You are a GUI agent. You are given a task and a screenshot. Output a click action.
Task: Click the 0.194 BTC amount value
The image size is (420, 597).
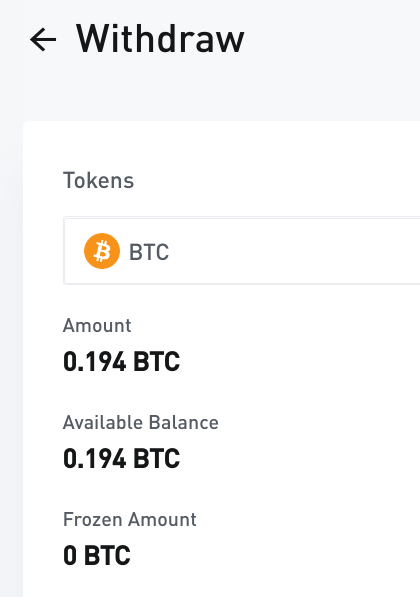pyautogui.click(x=121, y=361)
